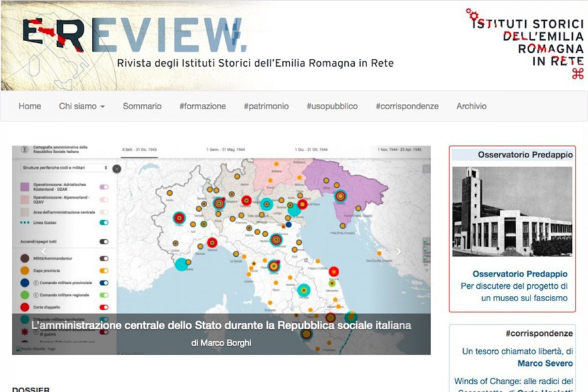Image resolution: width=588 pixels, height=392 pixels.
Task: Advance to next carousel slide arrow
Action: [399, 252]
